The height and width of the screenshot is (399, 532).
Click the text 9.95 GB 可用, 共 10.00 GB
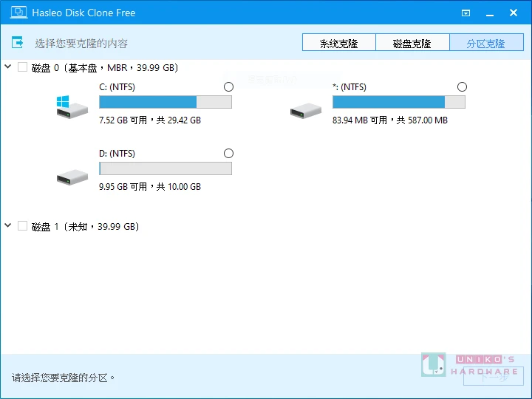[150, 187]
